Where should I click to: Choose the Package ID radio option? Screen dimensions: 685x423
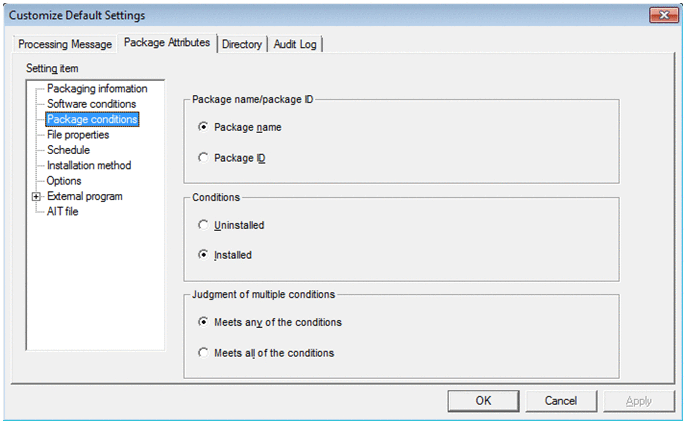204,158
